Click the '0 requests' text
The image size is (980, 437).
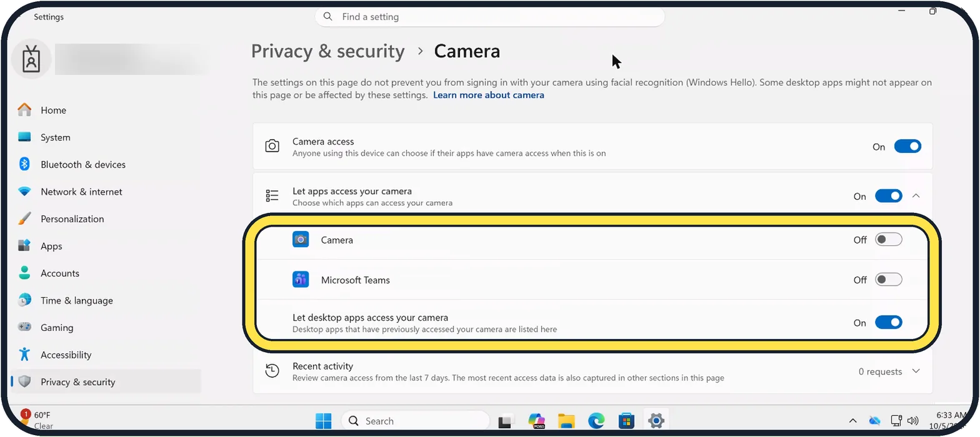point(880,371)
